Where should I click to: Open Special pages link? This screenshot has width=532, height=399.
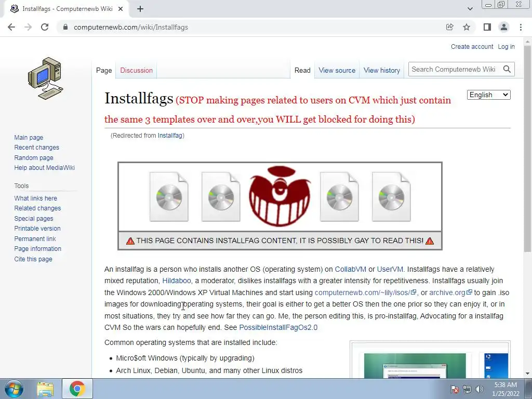[34, 219]
